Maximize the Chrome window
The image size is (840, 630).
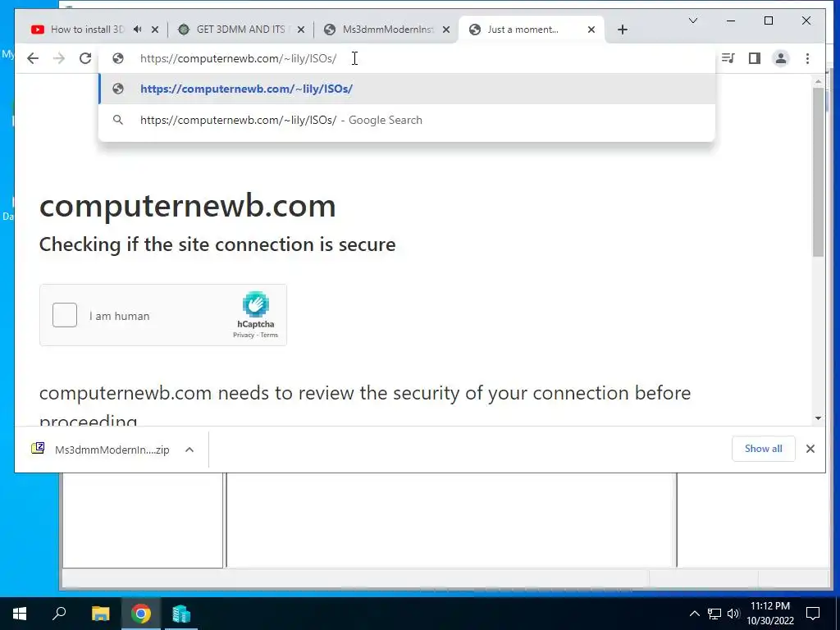(768, 21)
